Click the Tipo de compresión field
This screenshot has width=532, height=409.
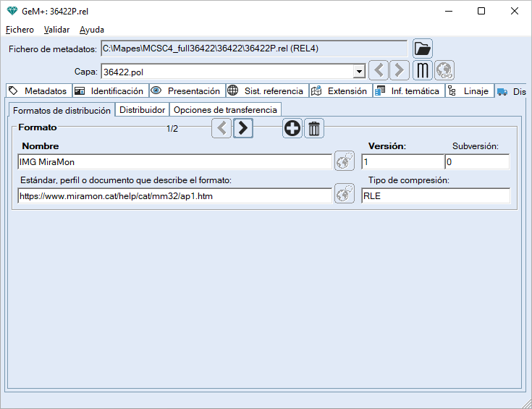click(435, 195)
